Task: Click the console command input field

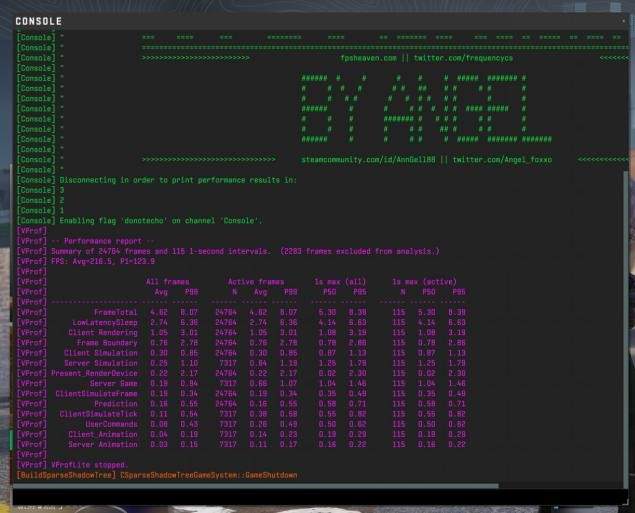Action: click(320, 496)
